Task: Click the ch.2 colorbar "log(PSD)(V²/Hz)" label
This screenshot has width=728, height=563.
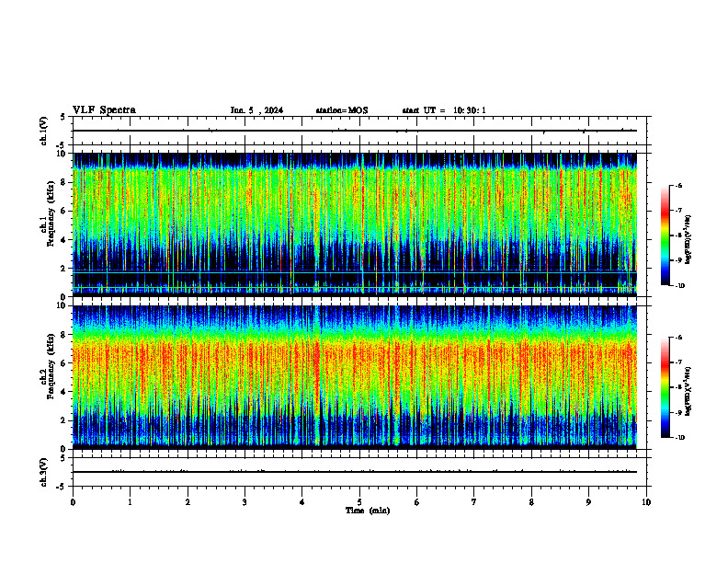Action: pos(688,392)
